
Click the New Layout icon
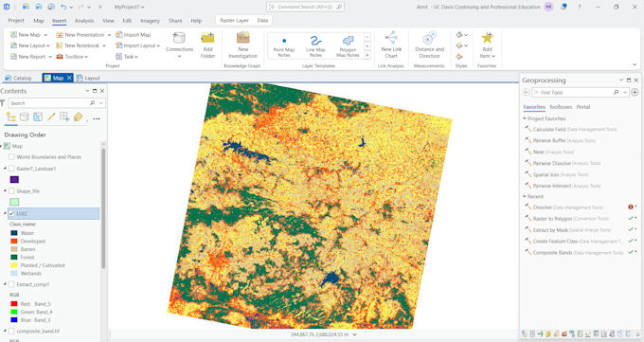tap(14, 45)
